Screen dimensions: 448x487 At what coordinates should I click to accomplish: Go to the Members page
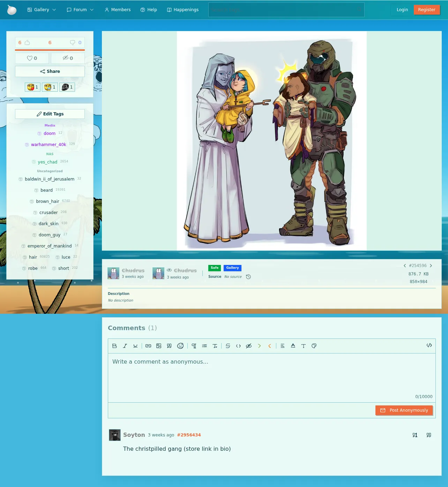118,10
